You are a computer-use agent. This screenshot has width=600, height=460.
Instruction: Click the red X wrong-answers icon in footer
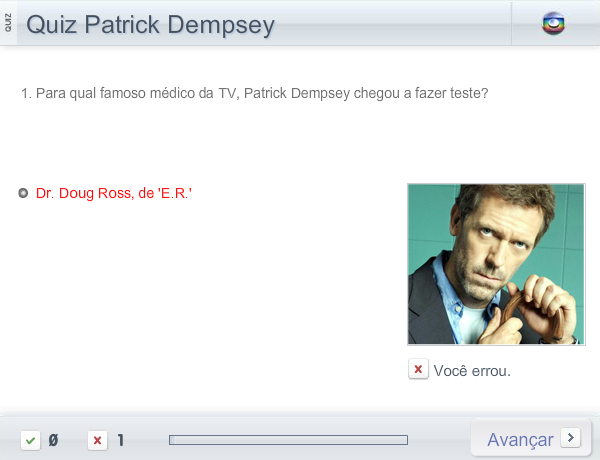(x=98, y=440)
